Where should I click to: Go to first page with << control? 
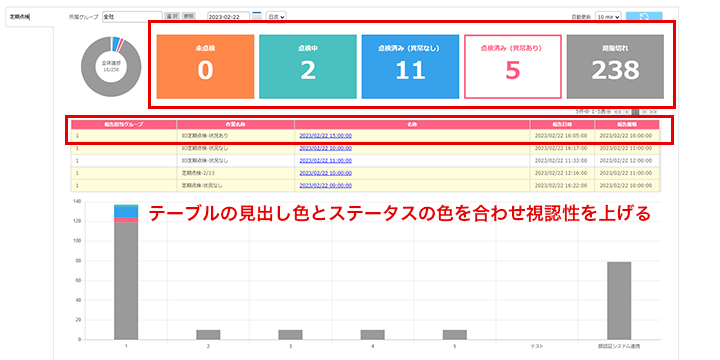click(618, 112)
